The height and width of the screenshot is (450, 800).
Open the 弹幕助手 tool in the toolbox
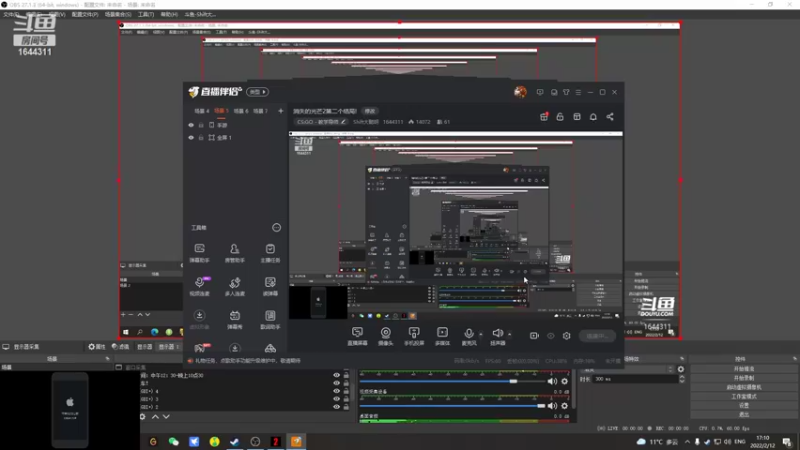tap(199, 253)
